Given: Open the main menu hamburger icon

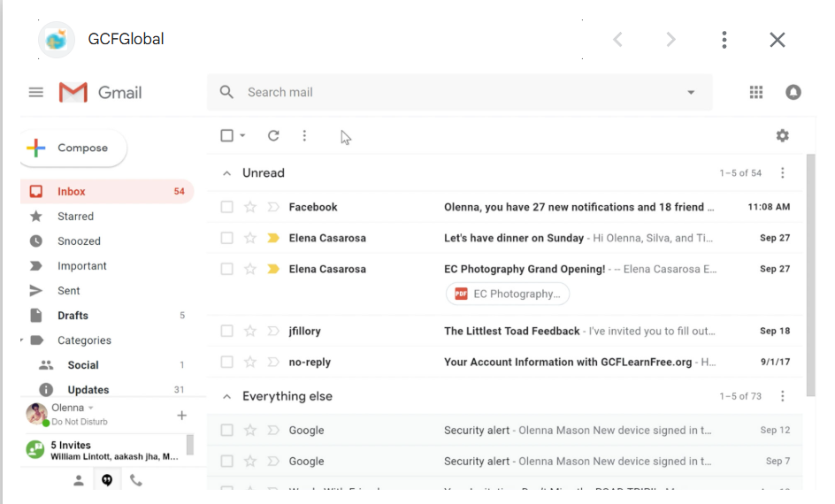Looking at the screenshot, I should coord(35,93).
